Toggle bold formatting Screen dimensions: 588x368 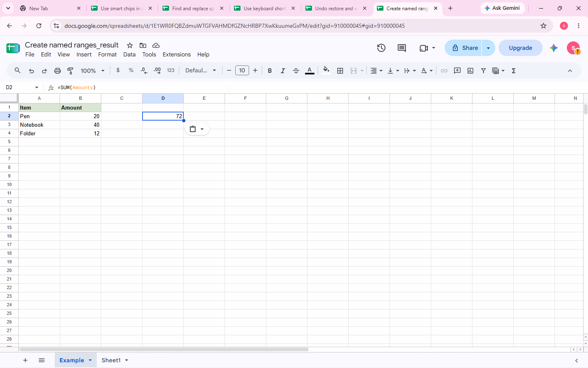(270, 71)
